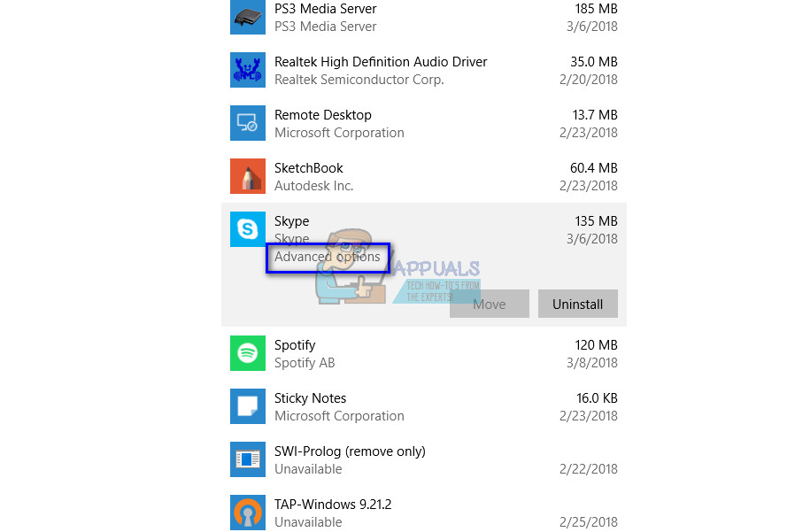The width and height of the screenshot is (795, 532).
Task: Click the 120 MB size of Spotify
Action: [x=596, y=345]
